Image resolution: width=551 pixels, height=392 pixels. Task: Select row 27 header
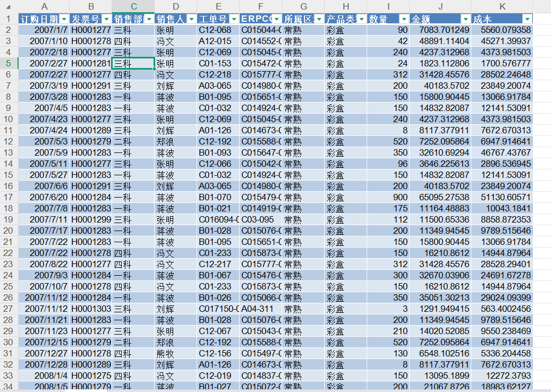coord(9,309)
